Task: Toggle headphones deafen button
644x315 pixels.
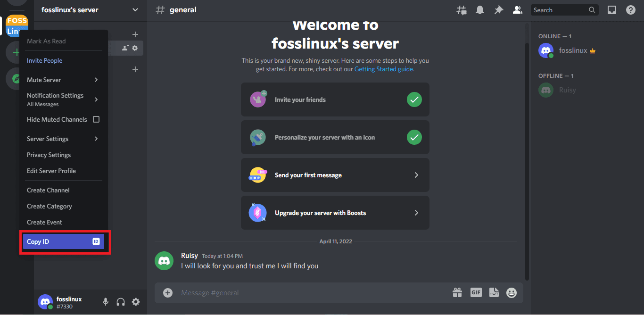Action: pos(121,302)
